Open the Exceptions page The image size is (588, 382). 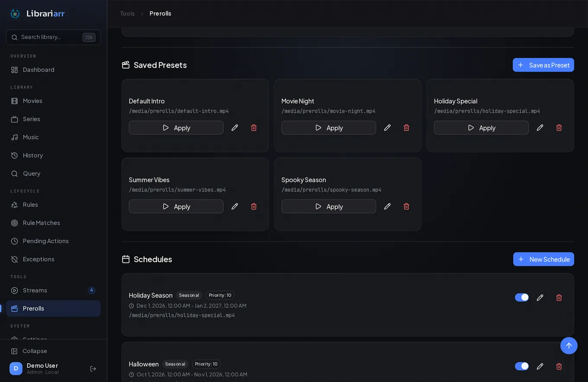click(53, 259)
